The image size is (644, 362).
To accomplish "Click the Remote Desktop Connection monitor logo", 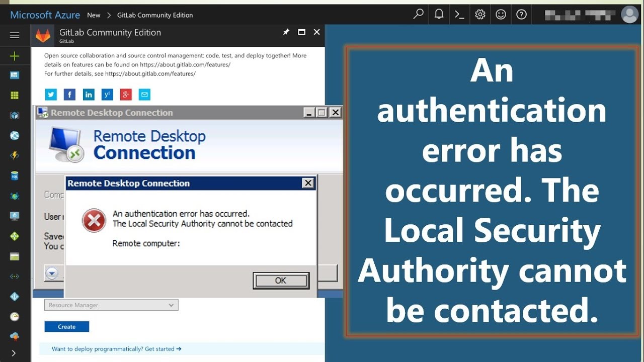I will tap(66, 144).
